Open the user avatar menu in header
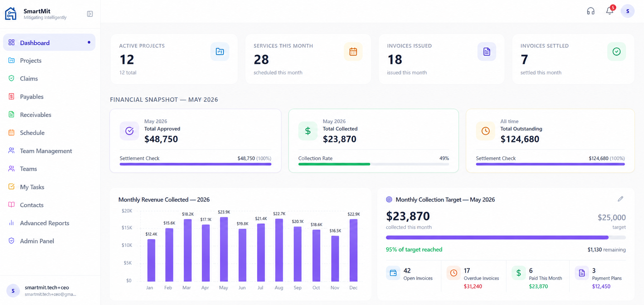 point(627,11)
